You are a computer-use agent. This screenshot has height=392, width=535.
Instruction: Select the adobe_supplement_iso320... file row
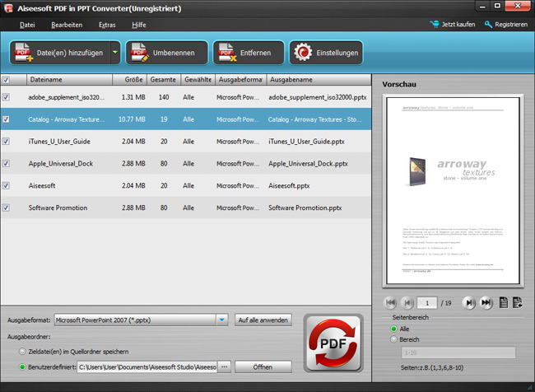tap(186, 97)
